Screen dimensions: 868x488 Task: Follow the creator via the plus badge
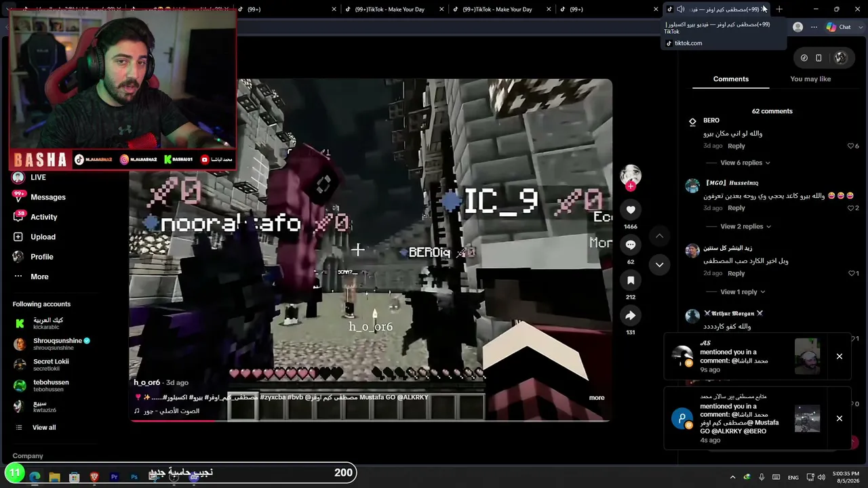[x=631, y=186]
